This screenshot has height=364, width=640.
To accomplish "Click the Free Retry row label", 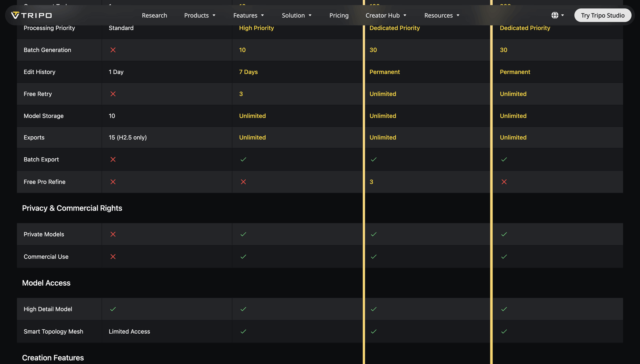I will point(38,94).
